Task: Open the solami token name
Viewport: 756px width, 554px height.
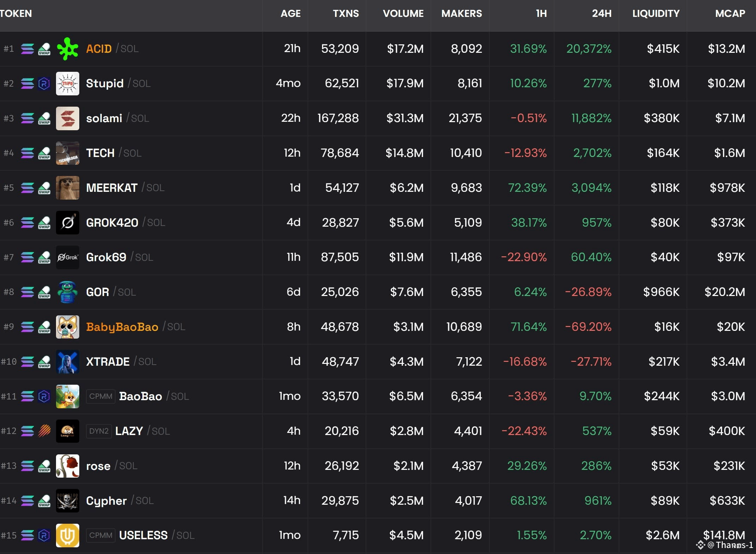Action: pyautogui.click(x=104, y=118)
